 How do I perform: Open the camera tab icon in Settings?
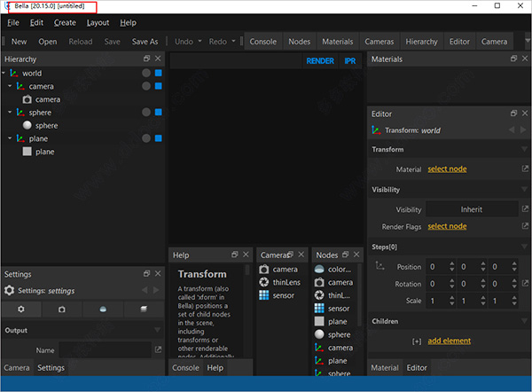pyautogui.click(x=62, y=310)
